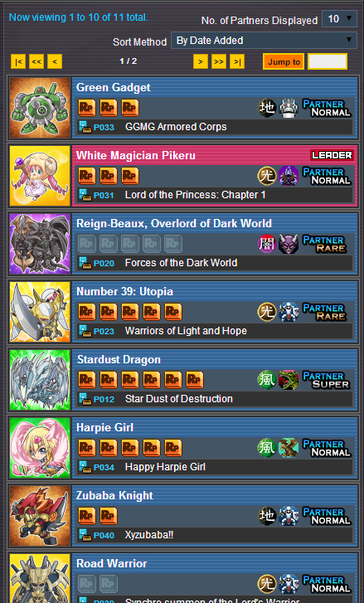
Task: Click the Earth attribute icon on Green Gadget
Action: tap(267, 108)
